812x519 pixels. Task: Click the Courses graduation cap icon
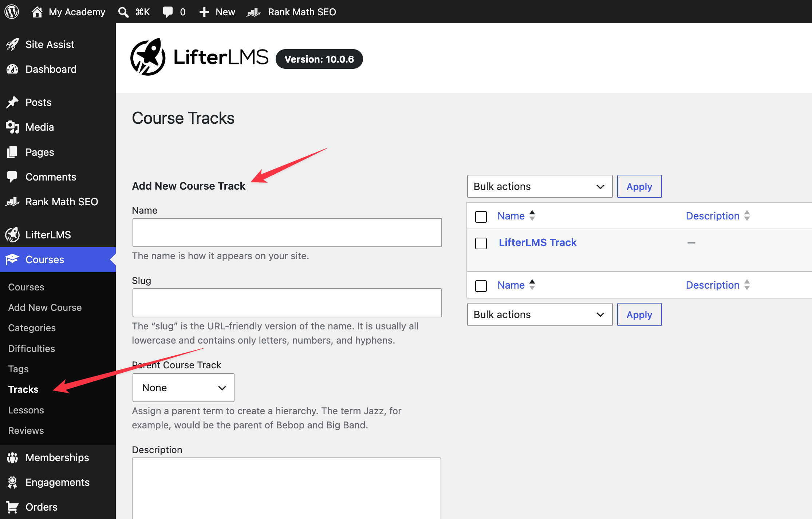click(x=12, y=259)
